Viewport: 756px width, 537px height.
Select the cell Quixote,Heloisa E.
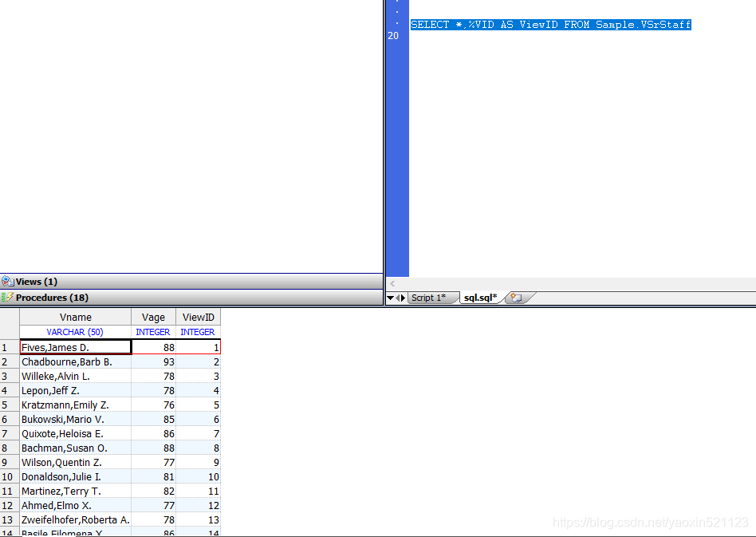[75, 434]
